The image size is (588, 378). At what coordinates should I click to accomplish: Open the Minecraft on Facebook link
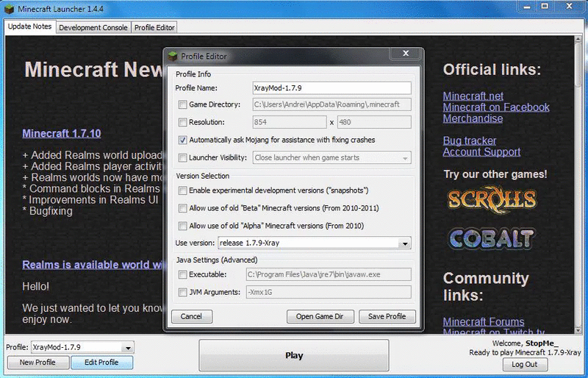pos(496,107)
